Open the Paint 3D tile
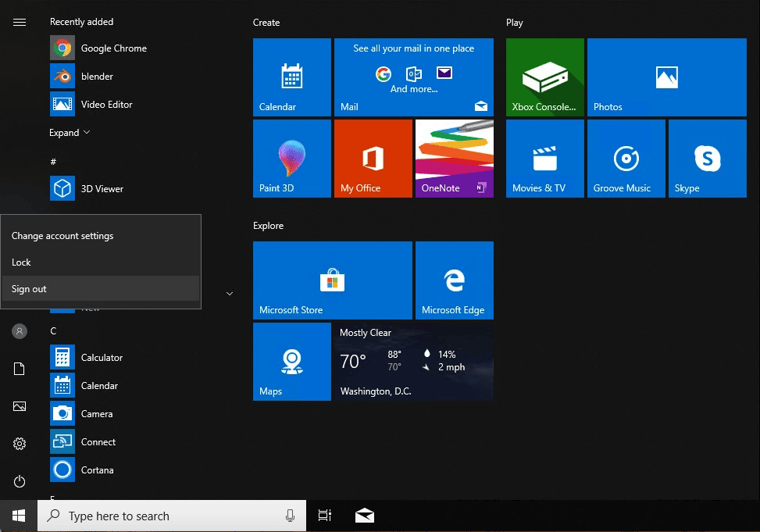The height and width of the screenshot is (532, 760). click(x=292, y=159)
